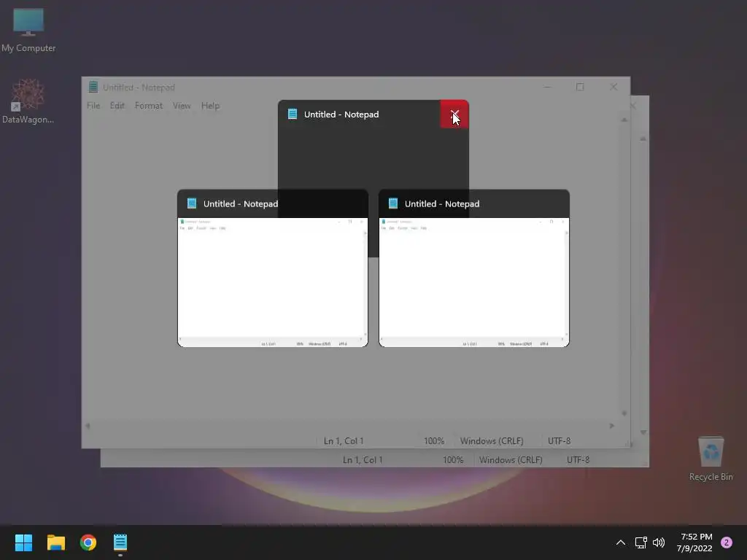
Task: Click '100%' zoom in back window status bar
Action: (453, 460)
